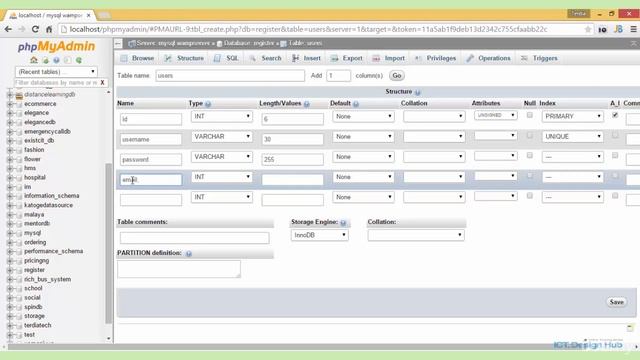Open Structure heading help icon
Image resolution: width=640 pixels, height=360 pixels.
tap(417, 92)
